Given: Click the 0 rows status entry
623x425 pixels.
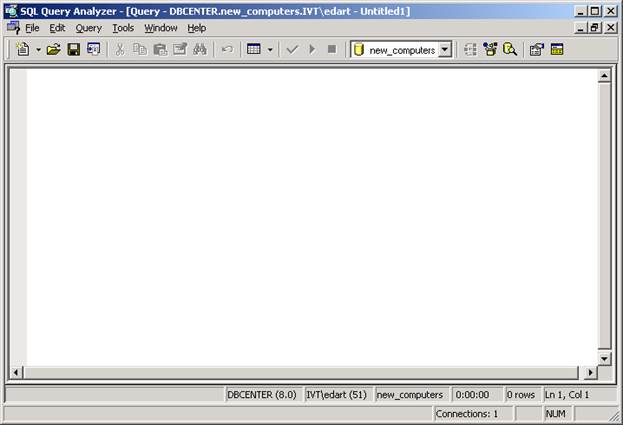Looking at the screenshot, I should 521,395.
